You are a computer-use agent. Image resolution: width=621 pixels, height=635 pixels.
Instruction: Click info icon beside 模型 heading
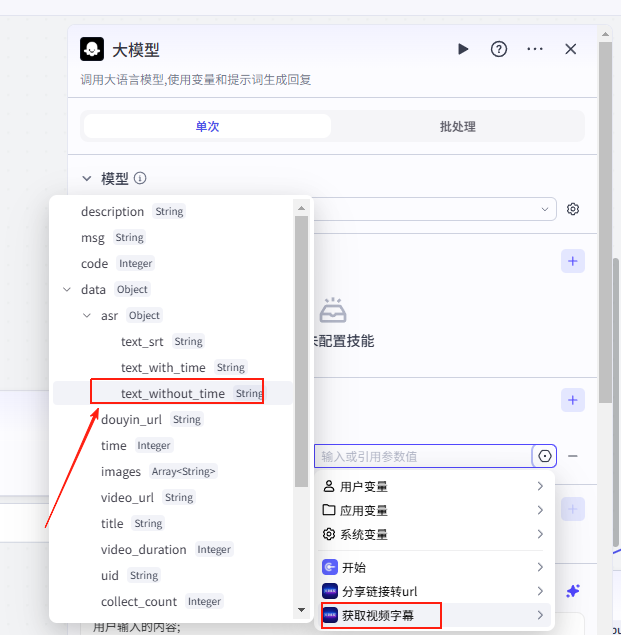tap(140, 179)
